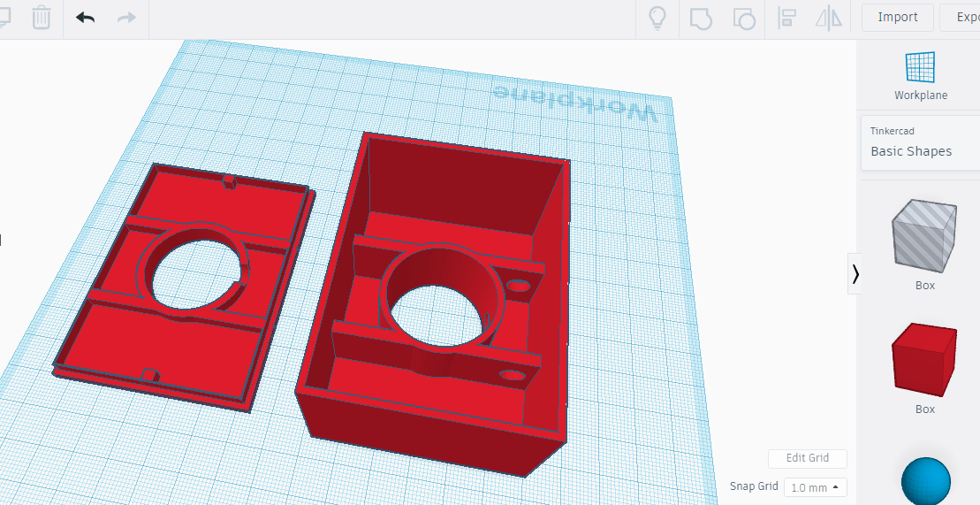The image size is (980, 505).
Task: Activate the Mirror tool
Action: tap(829, 18)
